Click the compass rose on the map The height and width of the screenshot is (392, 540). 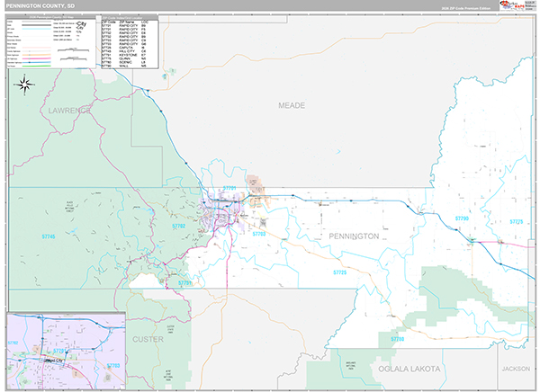pyautogui.click(x=25, y=86)
